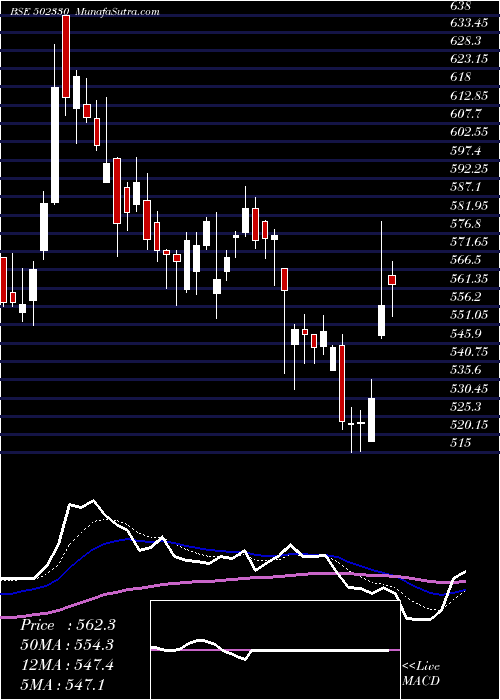500x700 pixels.
Task: Click the 551.05 price axis label
Action: click(468, 315)
